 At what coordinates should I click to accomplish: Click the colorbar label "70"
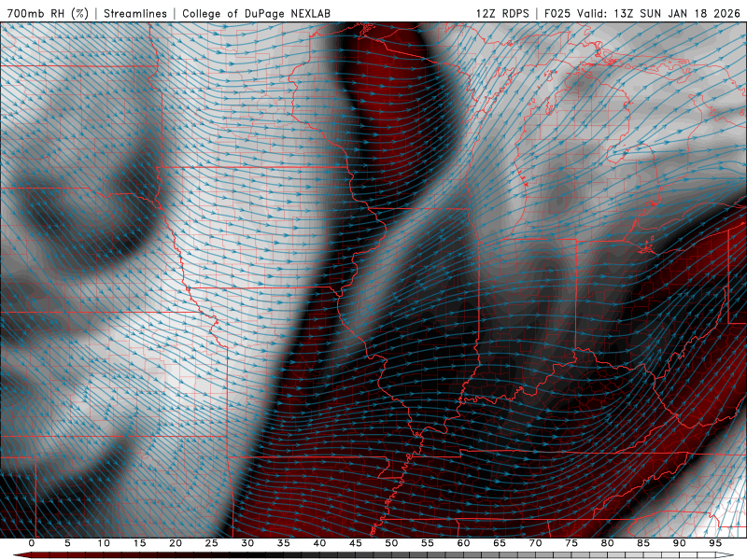point(535,543)
